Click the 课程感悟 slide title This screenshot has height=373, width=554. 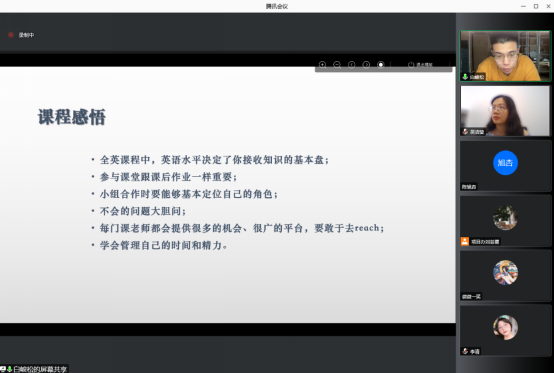tap(72, 117)
